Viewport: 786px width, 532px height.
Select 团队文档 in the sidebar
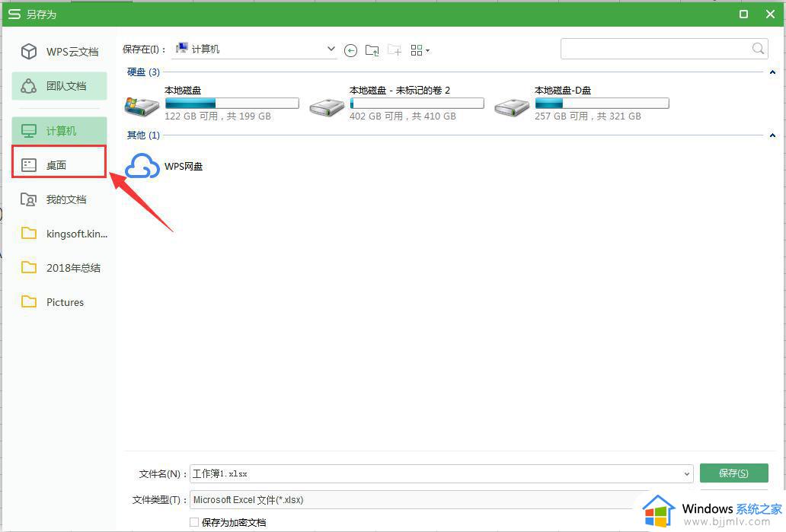click(59, 86)
